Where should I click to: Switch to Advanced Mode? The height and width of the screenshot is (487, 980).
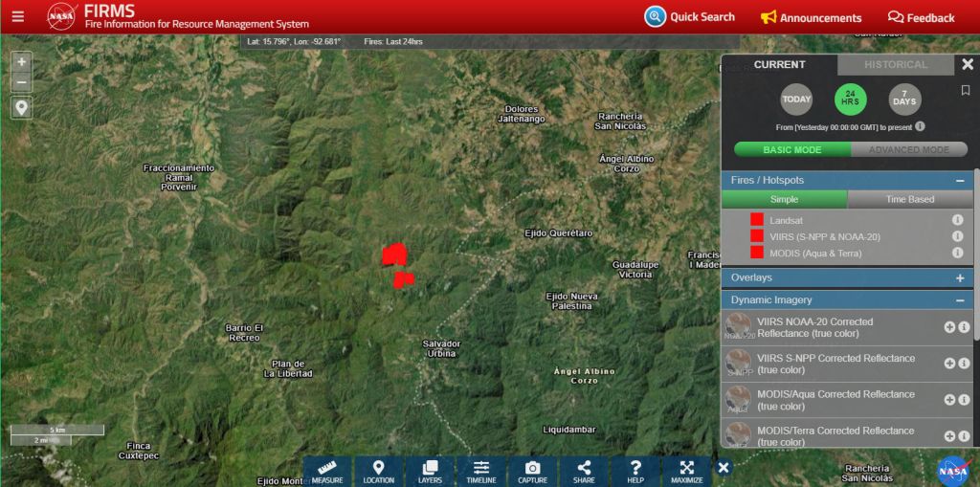908,149
